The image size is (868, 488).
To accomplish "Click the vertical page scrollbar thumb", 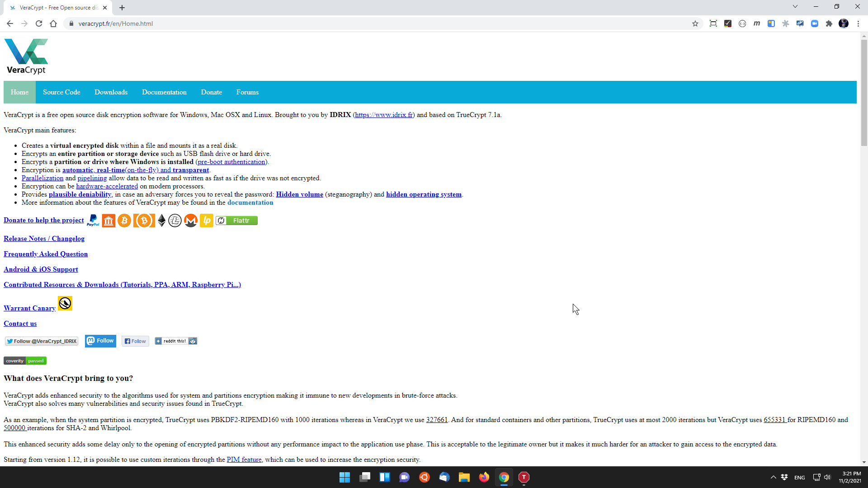I will pos(864,93).
